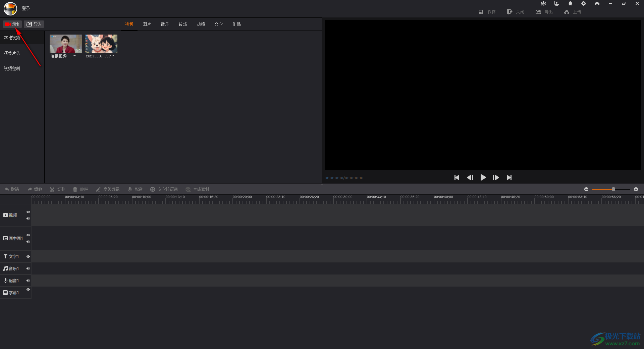
Task: Click the Redo (重做) tool
Action: pyautogui.click(x=35, y=189)
